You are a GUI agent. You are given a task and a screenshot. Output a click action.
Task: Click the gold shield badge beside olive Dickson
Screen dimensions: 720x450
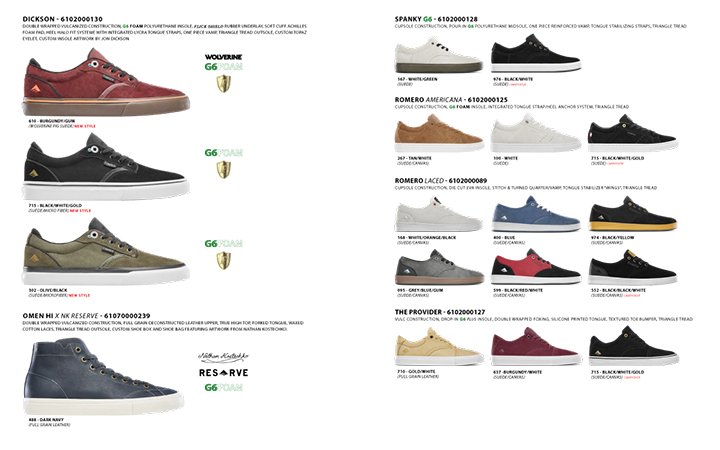(x=224, y=261)
